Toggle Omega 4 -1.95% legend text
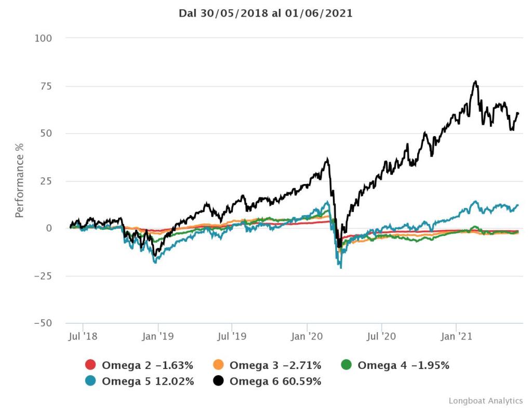This screenshot has height=408, width=532. point(403,365)
